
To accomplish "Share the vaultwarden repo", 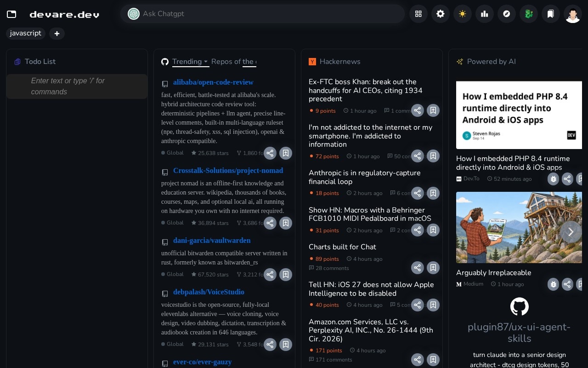I will point(270,275).
